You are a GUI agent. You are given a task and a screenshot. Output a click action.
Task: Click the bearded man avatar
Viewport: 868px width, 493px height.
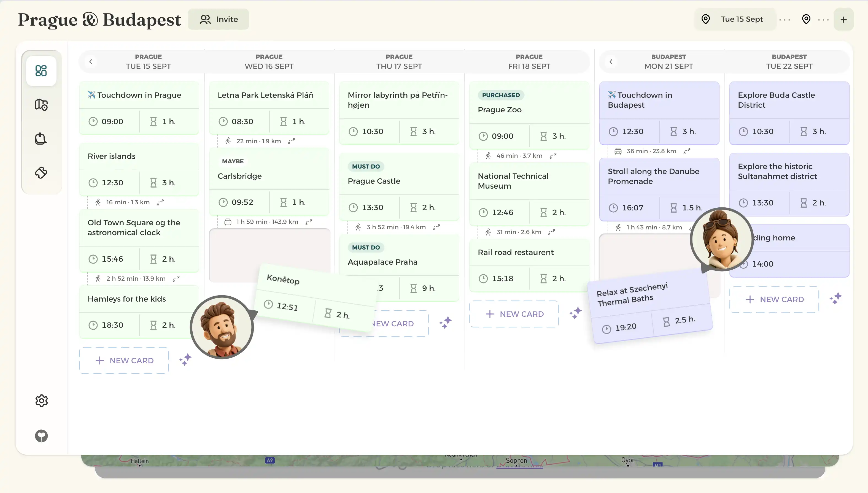click(222, 327)
